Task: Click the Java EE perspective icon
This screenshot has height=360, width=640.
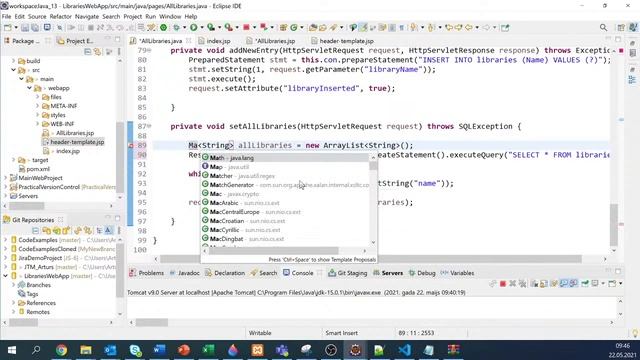Action: 633,28
